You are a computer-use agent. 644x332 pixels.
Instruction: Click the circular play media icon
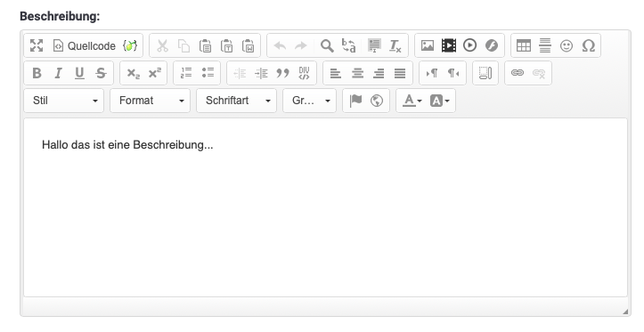pyautogui.click(x=469, y=45)
